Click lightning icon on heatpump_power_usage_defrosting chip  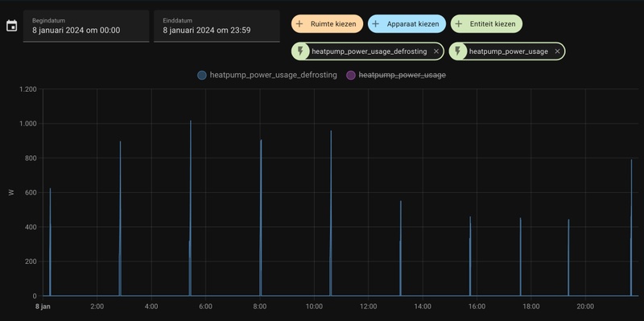tap(300, 51)
